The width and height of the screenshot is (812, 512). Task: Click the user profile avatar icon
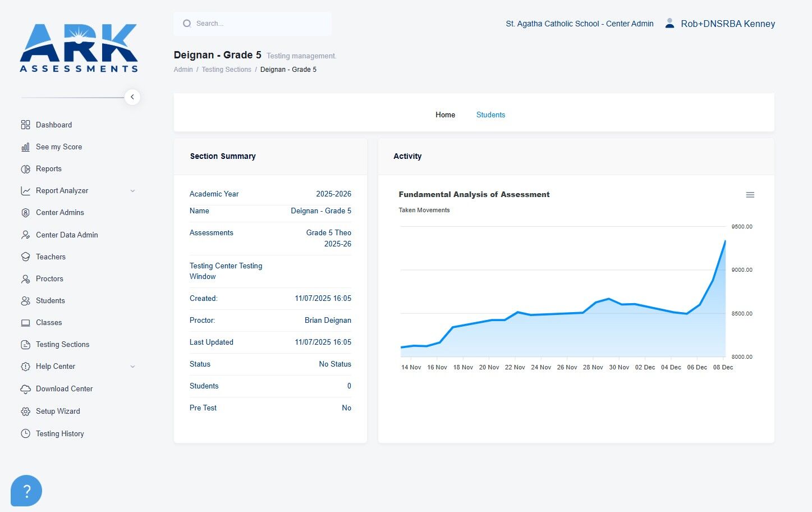point(669,23)
